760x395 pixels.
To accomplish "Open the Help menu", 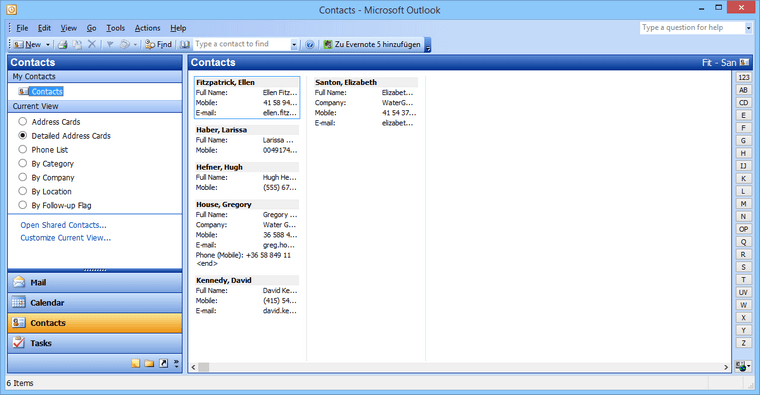I will tap(178, 28).
